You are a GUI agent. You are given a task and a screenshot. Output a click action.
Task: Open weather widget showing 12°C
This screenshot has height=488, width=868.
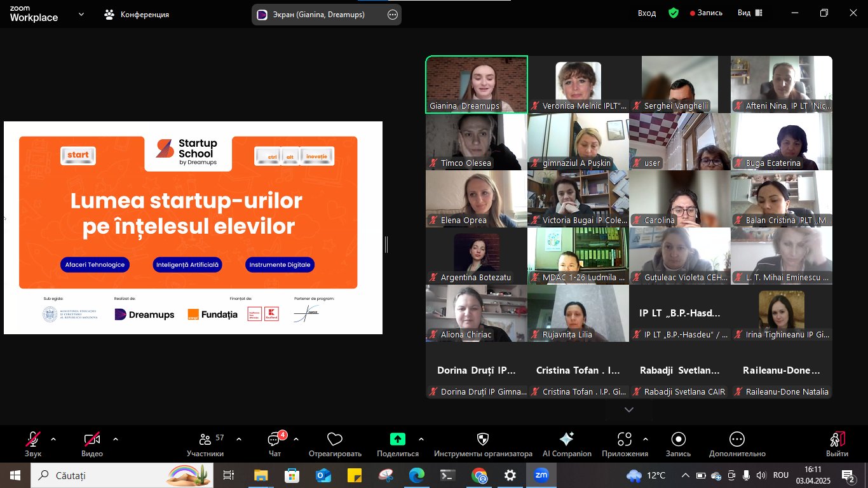[x=646, y=475]
